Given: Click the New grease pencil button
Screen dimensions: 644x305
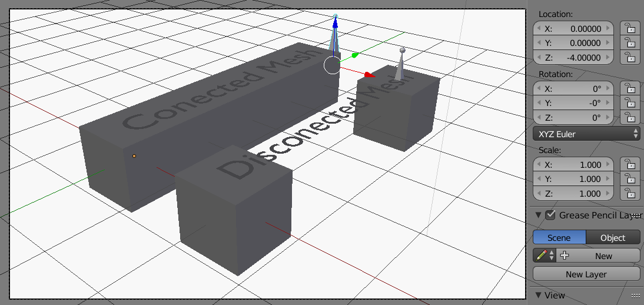Looking at the screenshot, I should tap(599, 256).
